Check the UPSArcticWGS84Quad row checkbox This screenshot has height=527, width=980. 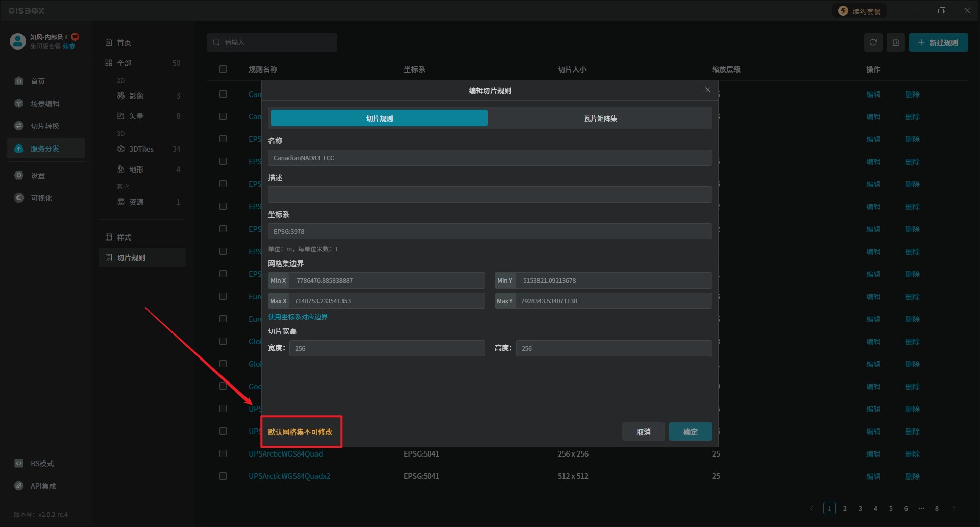tap(223, 454)
